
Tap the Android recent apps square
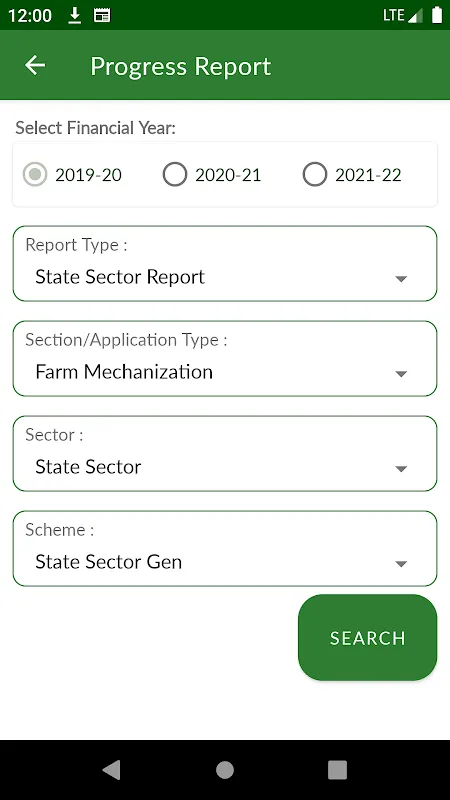pos(337,770)
